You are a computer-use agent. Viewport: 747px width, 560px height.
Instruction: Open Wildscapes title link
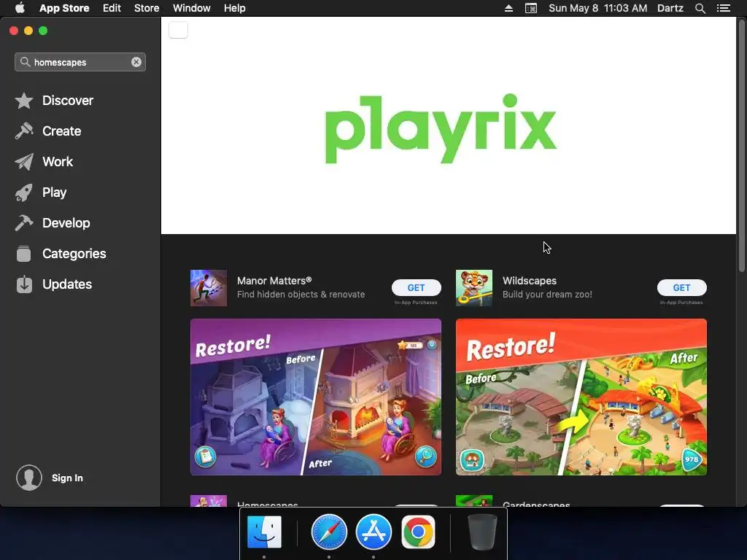[530, 281]
